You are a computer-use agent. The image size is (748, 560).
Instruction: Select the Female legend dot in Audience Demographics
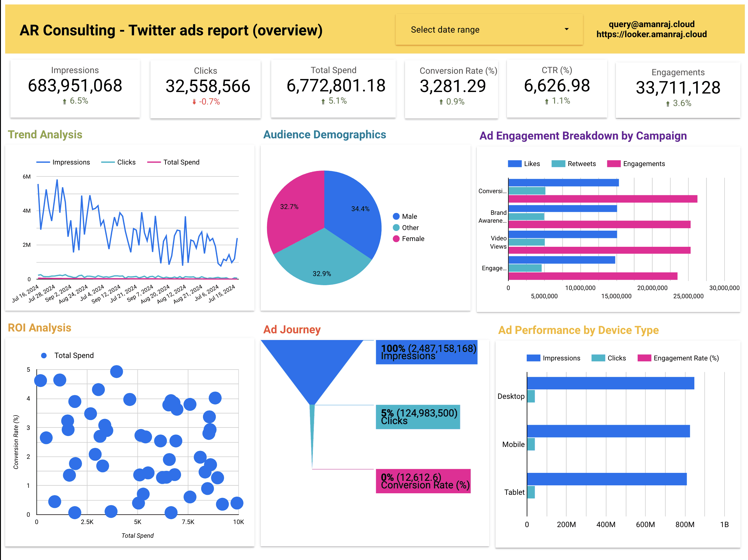(396, 239)
